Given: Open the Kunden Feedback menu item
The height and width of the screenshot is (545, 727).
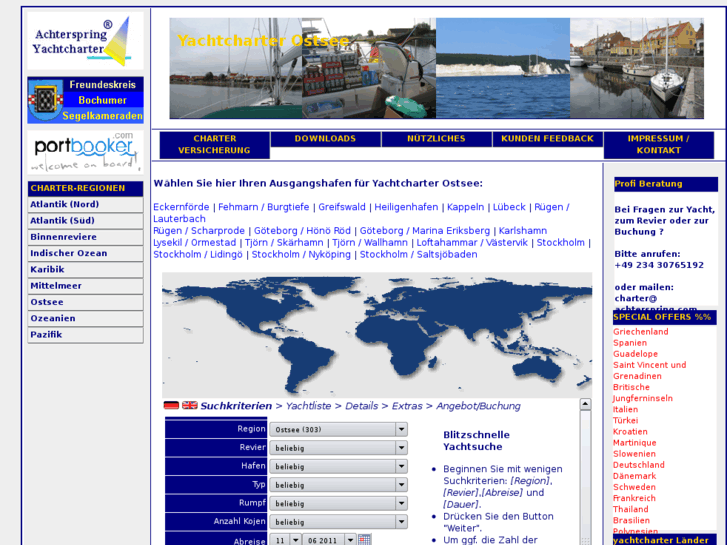Looking at the screenshot, I should coord(548,139).
